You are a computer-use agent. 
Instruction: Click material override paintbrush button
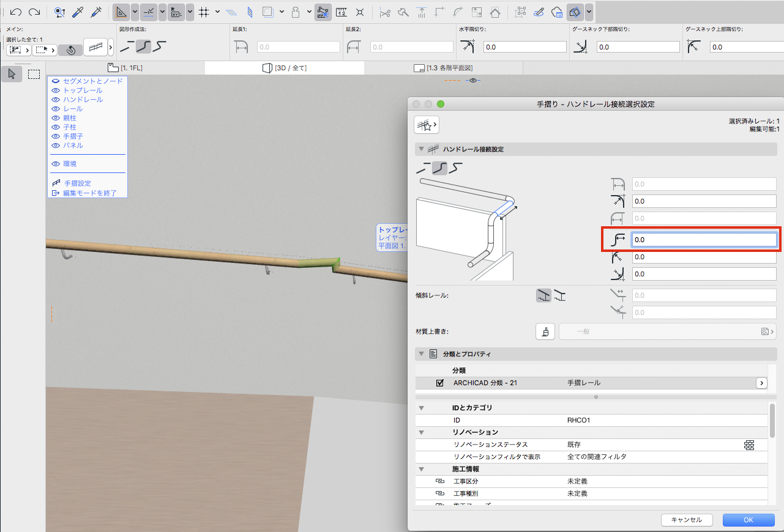tap(544, 331)
